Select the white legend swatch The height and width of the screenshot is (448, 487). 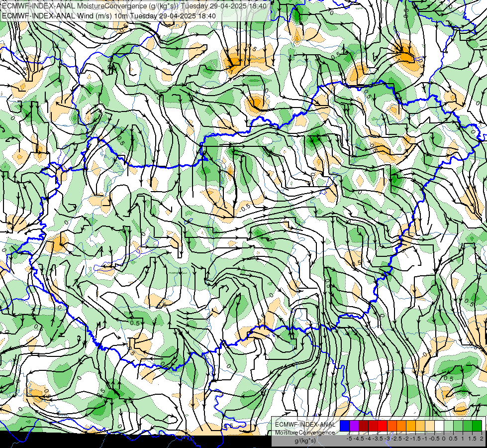(x=439, y=426)
